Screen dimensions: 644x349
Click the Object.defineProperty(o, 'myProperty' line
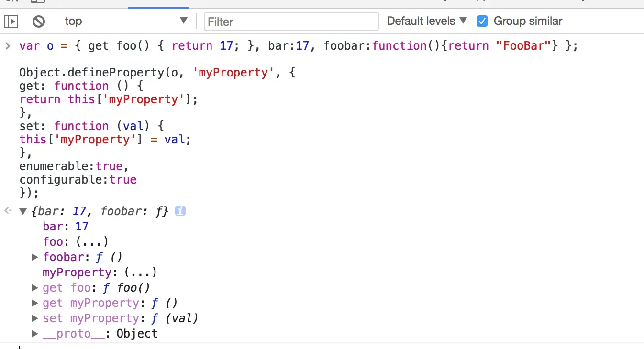tap(158, 73)
